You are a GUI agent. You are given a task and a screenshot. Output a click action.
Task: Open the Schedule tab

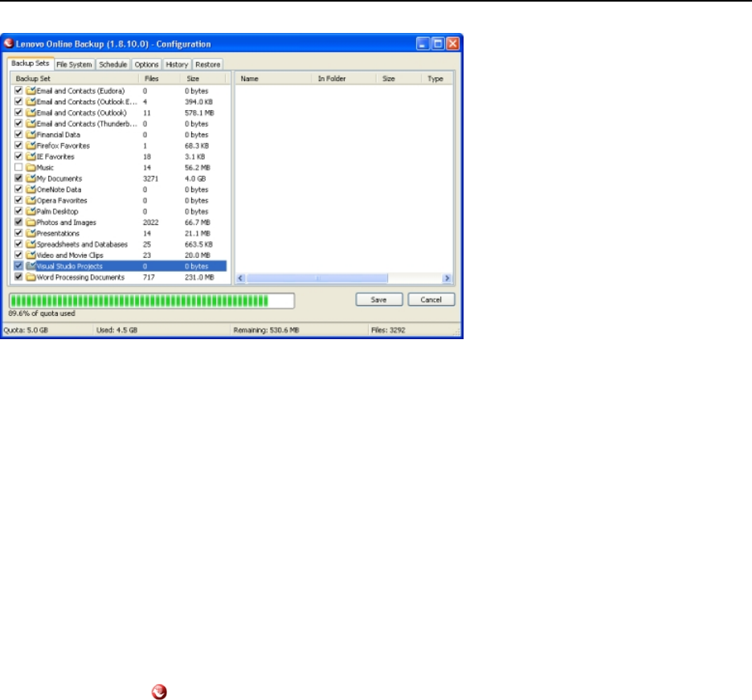112,64
